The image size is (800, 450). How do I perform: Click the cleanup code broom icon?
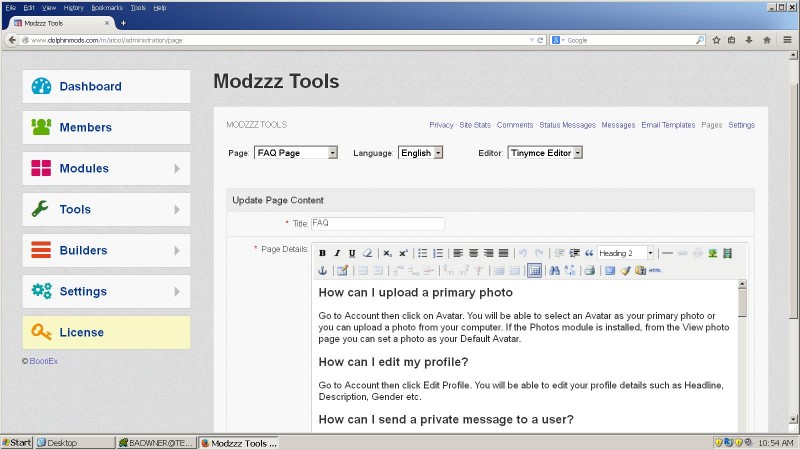(x=626, y=270)
